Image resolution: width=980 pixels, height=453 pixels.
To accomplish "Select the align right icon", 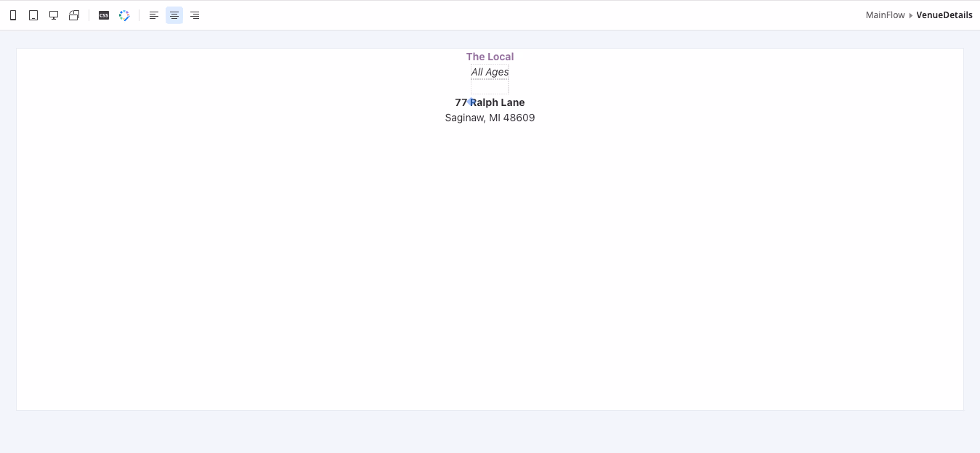I will [x=194, y=15].
